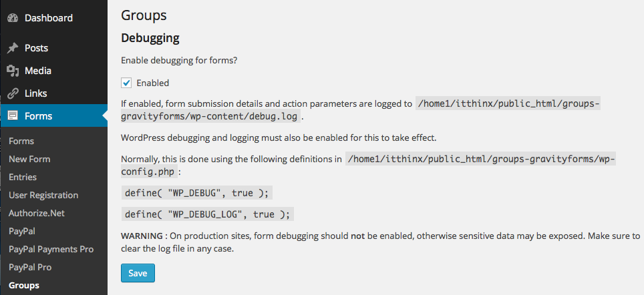Open the Forms submenu link
This screenshot has width=644, height=295.
coord(21,141)
